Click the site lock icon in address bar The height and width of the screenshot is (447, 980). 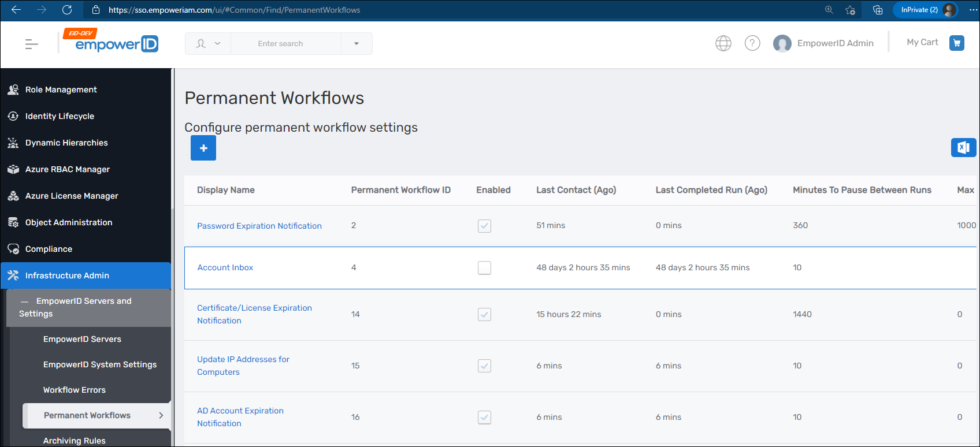pos(96,10)
